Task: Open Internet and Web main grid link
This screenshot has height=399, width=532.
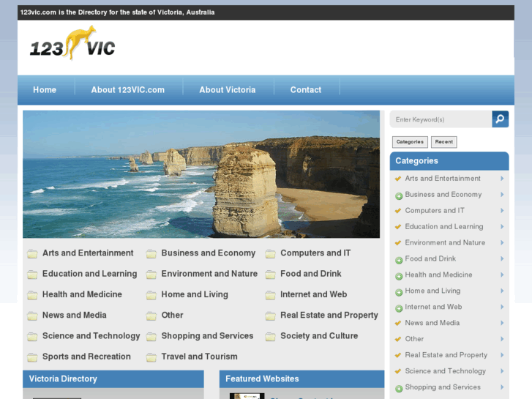Action: click(x=313, y=294)
